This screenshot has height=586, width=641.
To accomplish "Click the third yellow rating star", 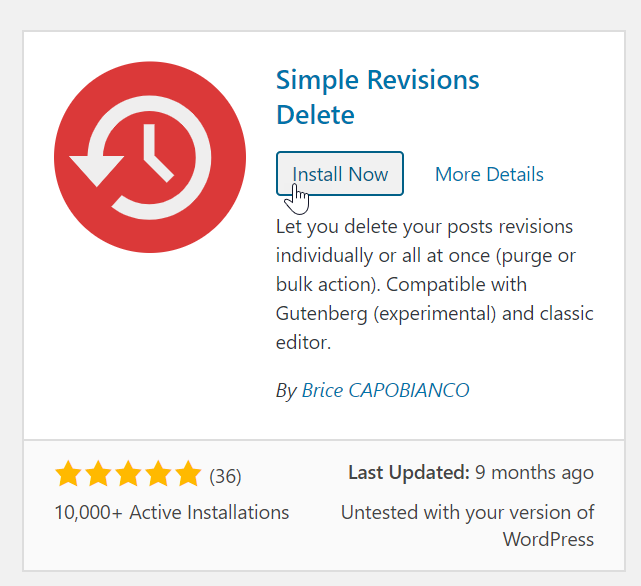I will (128, 474).
